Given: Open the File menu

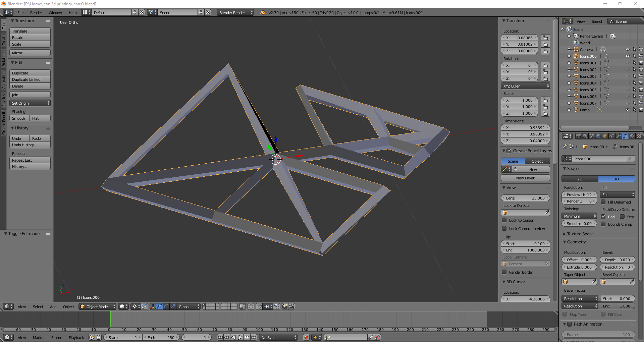Looking at the screenshot, I should [20, 12].
